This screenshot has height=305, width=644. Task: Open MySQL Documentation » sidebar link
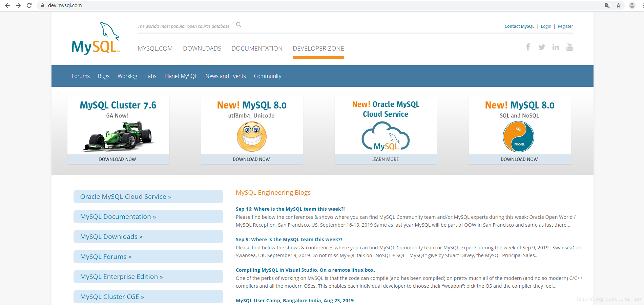point(148,216)
